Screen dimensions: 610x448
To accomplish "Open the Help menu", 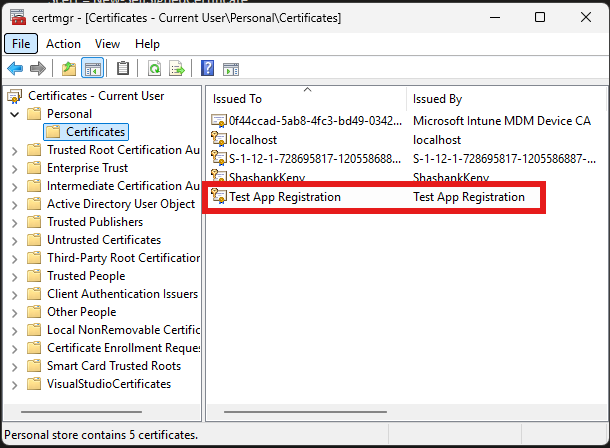I will tap(147, 44).
